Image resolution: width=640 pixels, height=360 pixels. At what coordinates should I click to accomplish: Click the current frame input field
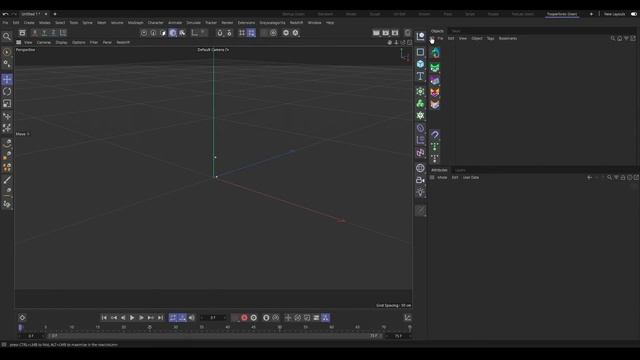pos(213,318)
